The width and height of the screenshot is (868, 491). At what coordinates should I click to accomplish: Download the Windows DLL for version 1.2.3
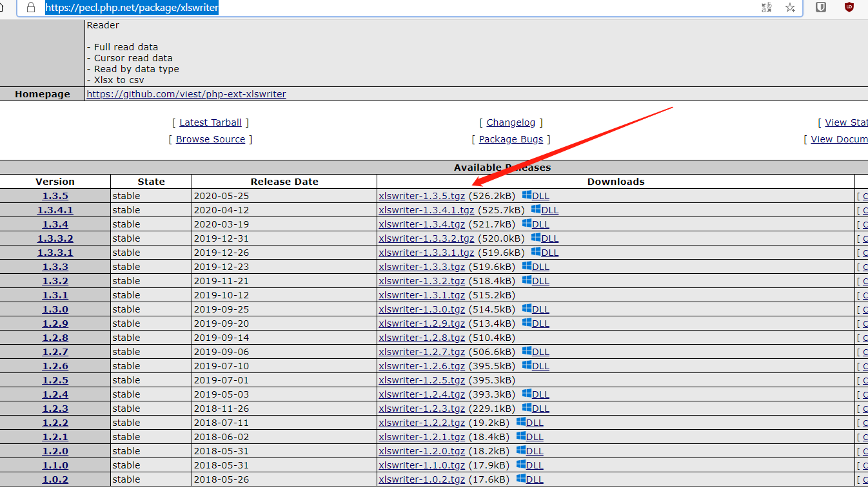[536, 409]
